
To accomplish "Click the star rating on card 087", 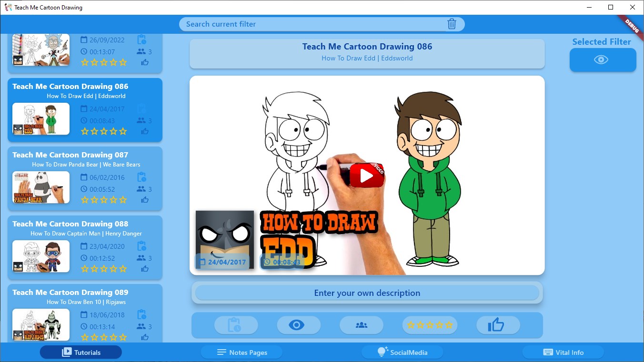I will click(104, 200).
